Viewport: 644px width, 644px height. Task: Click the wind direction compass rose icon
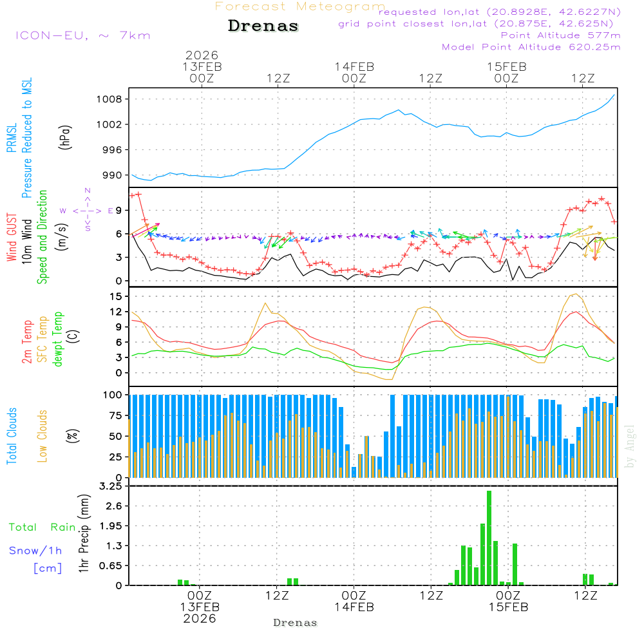pos(88,210)
